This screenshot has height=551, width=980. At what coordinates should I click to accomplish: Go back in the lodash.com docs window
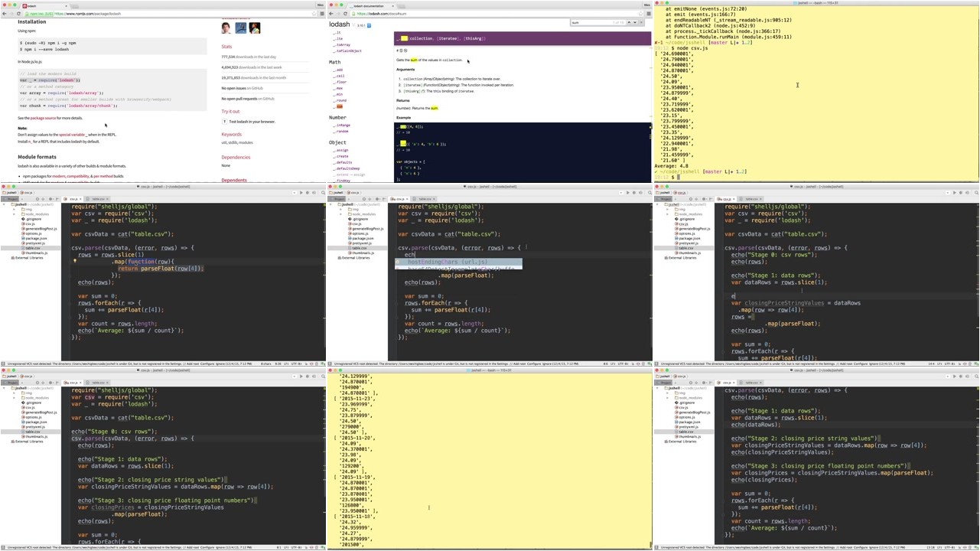pyautogui.click(x=332, y=14)
